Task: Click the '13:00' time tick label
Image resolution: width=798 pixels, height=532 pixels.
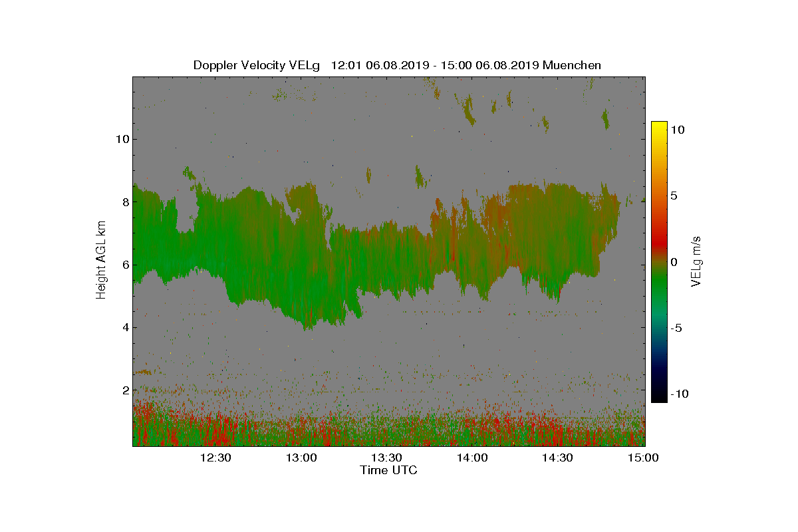Action: tap(301, 458)
